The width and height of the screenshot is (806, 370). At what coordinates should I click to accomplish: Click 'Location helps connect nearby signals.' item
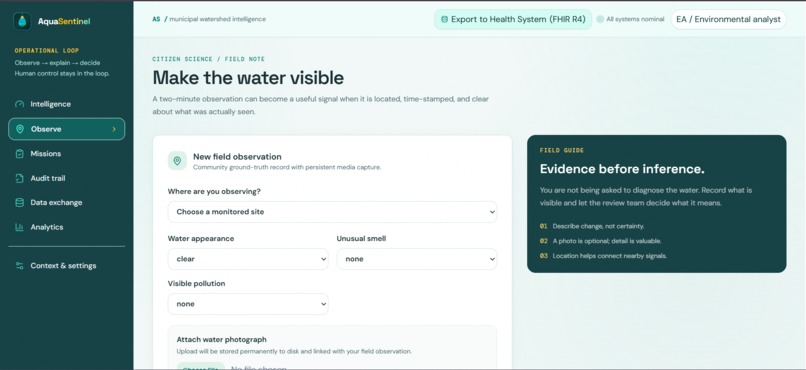tap(610, 256)
